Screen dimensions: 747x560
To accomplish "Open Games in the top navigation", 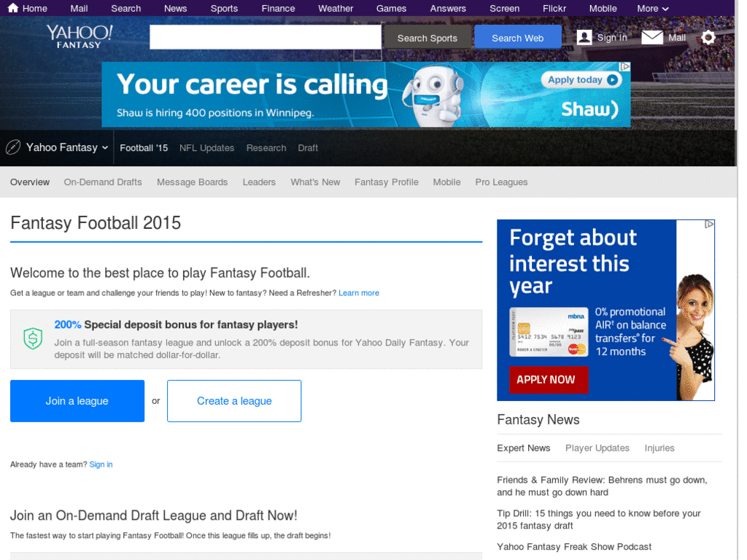I will 391,9.
